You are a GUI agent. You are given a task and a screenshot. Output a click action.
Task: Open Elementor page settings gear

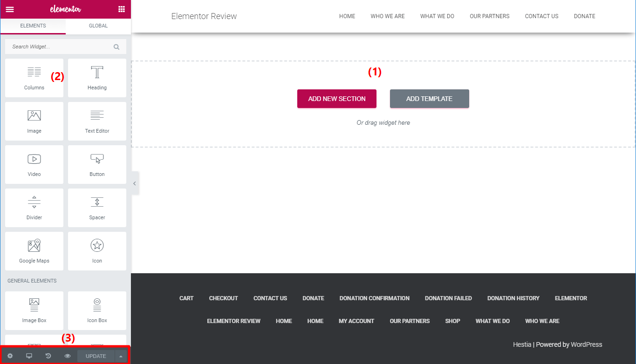click(x=9, y=355)
